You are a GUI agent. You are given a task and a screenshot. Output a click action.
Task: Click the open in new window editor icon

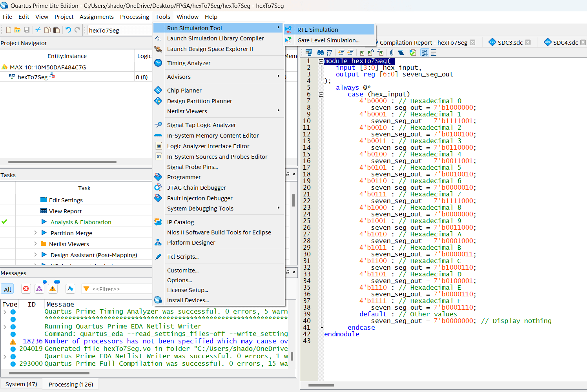[309, 53]
